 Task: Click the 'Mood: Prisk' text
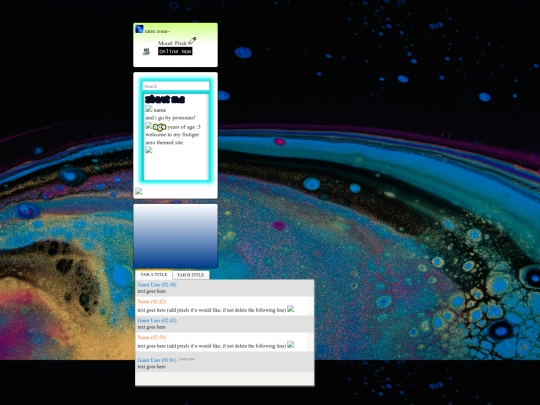172,43
